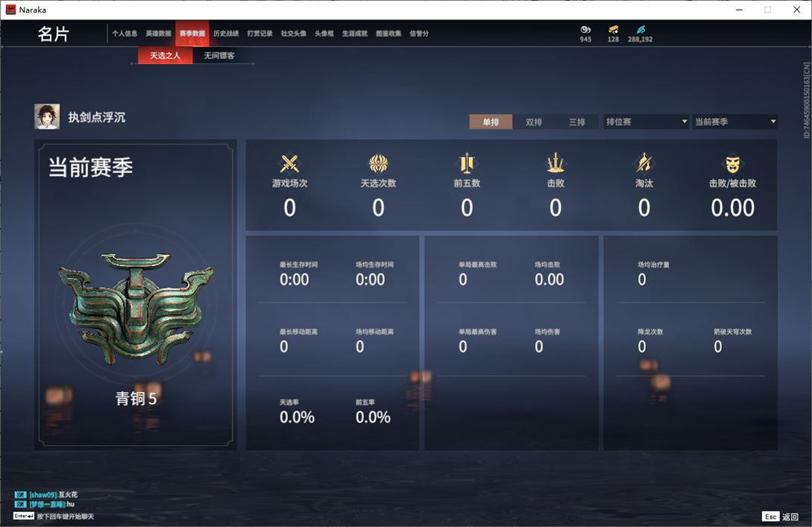
Task: Click the 降龙次数 stat
Action: coord(650,341)
